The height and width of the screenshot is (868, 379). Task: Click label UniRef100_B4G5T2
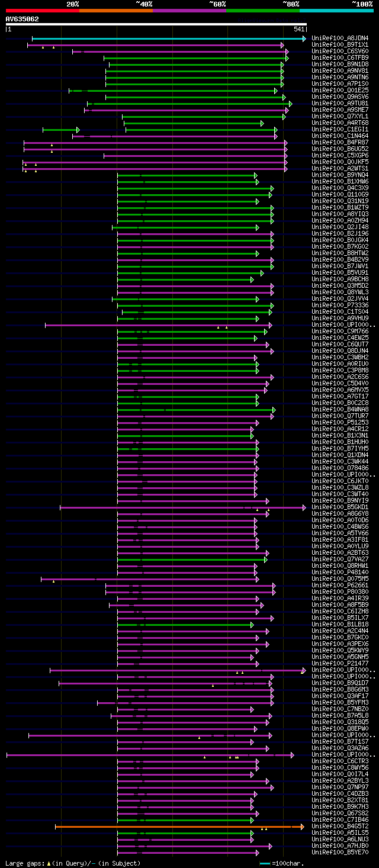(340, 827)
